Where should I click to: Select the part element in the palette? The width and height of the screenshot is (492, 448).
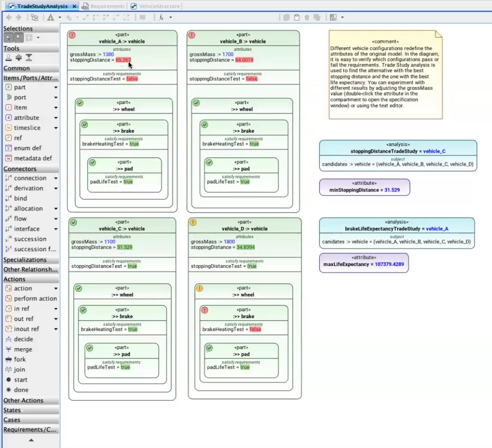tap(20, 87)
